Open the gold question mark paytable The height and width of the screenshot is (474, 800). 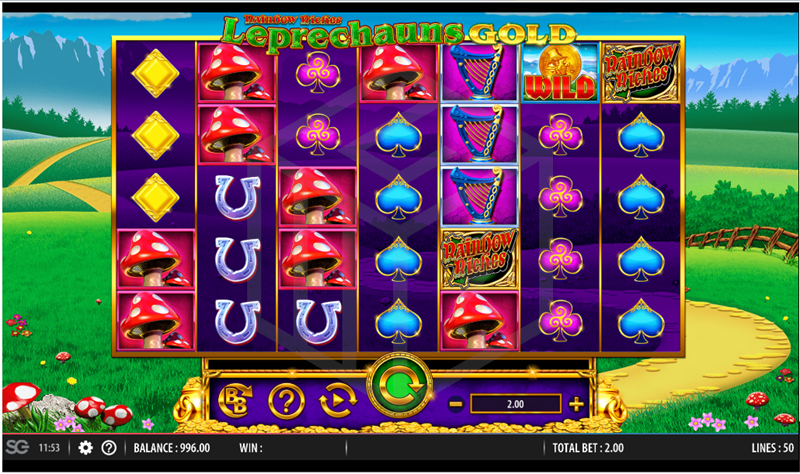click(x=286, y=402)
